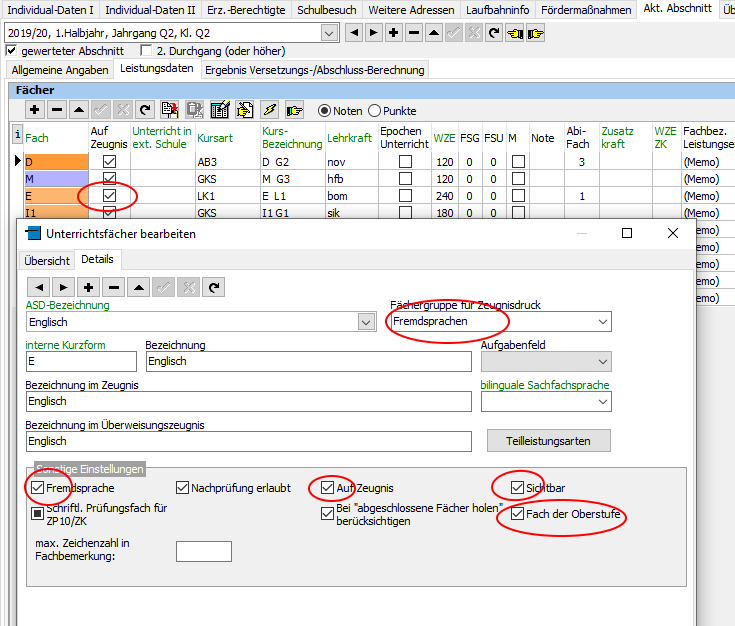The width and height of the screenshot is (735, 626).
Task: Toggle gewerteter Abschnitt checkbox
Action: coord(11,51)
